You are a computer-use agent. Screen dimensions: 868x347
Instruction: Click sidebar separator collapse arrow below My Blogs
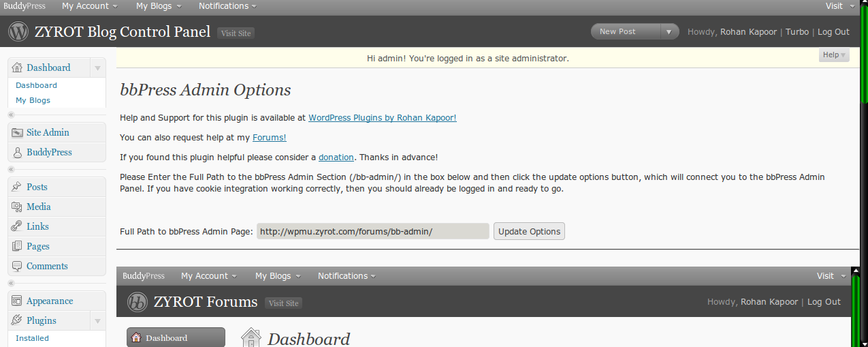point(11,115)
